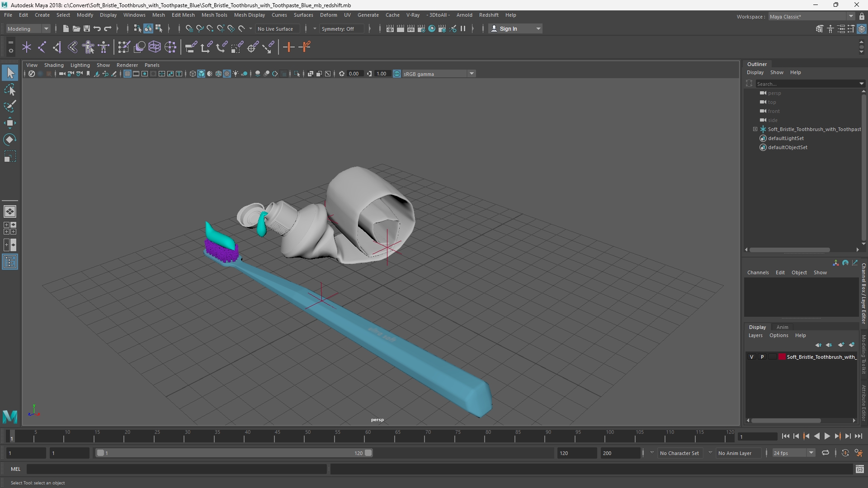Activate the Lasso selection tool
Viewport: 868px width, 488px height.
(x=10, y=89)
